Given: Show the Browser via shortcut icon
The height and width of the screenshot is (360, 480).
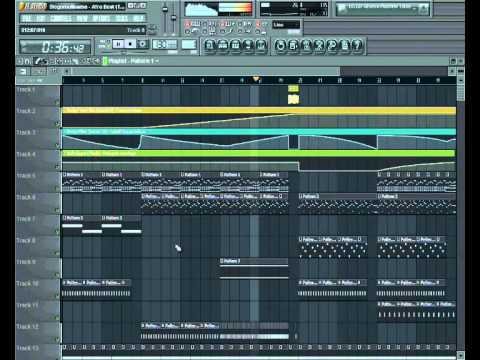Looking at the screenshot, I should 248,45.
